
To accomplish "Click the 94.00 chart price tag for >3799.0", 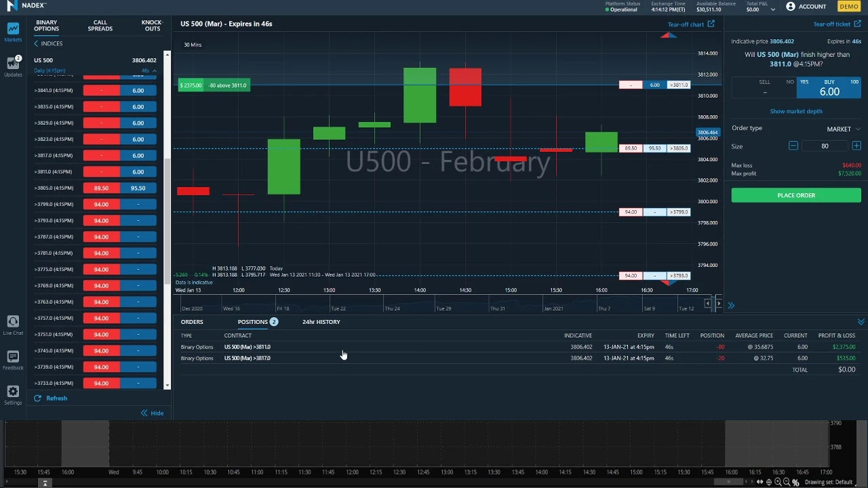I will coord(631,212).
